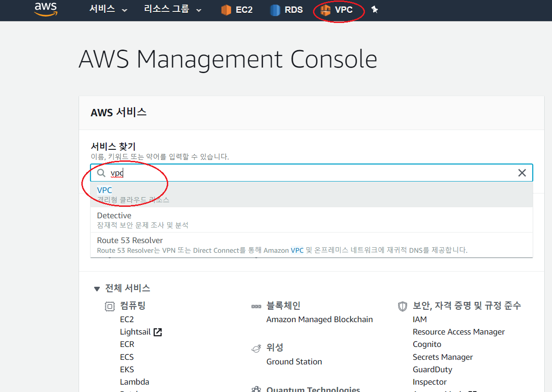Select the Detective search suggestion
The width and height of the screenshot is (552, 392).
pyautogui.click(x=312, y=220)
